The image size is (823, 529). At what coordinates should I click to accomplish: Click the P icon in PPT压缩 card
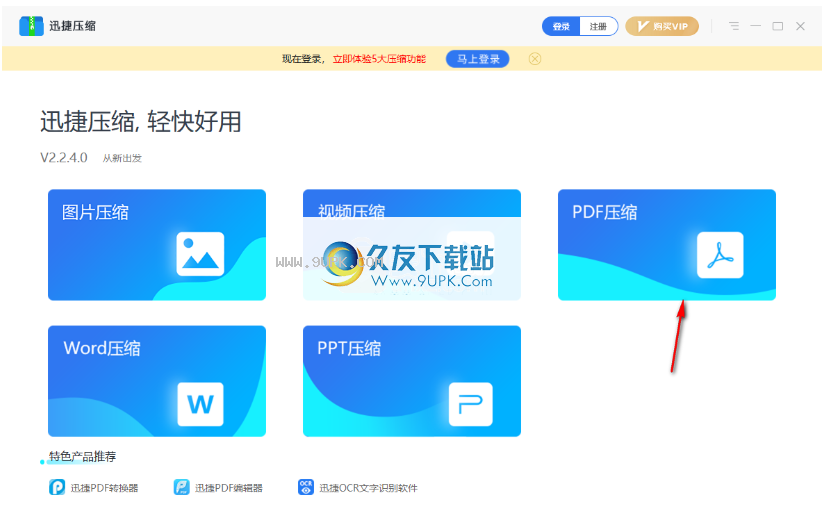click(x=471, y=404)
